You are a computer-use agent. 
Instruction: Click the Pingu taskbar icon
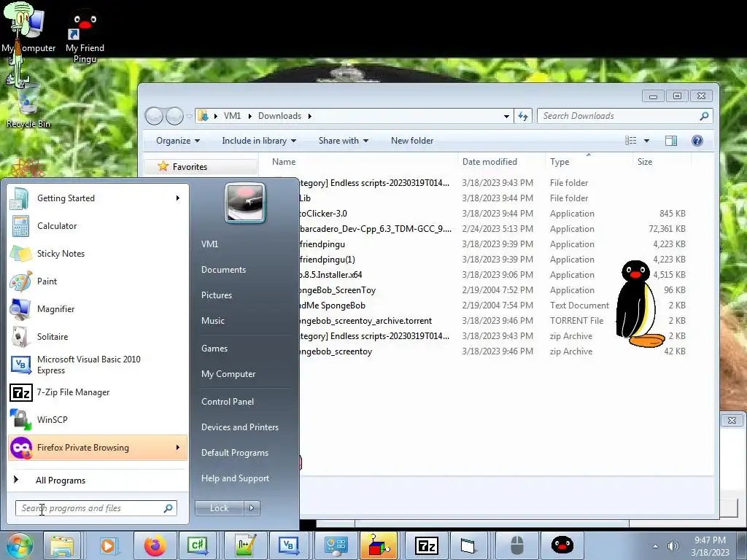562,545
